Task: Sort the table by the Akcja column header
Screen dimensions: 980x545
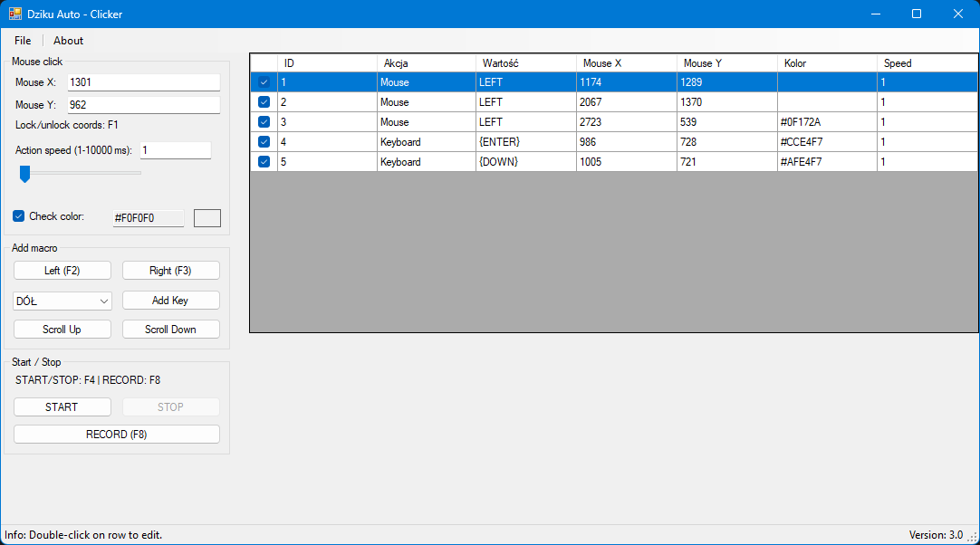Action: coord(426,63)
